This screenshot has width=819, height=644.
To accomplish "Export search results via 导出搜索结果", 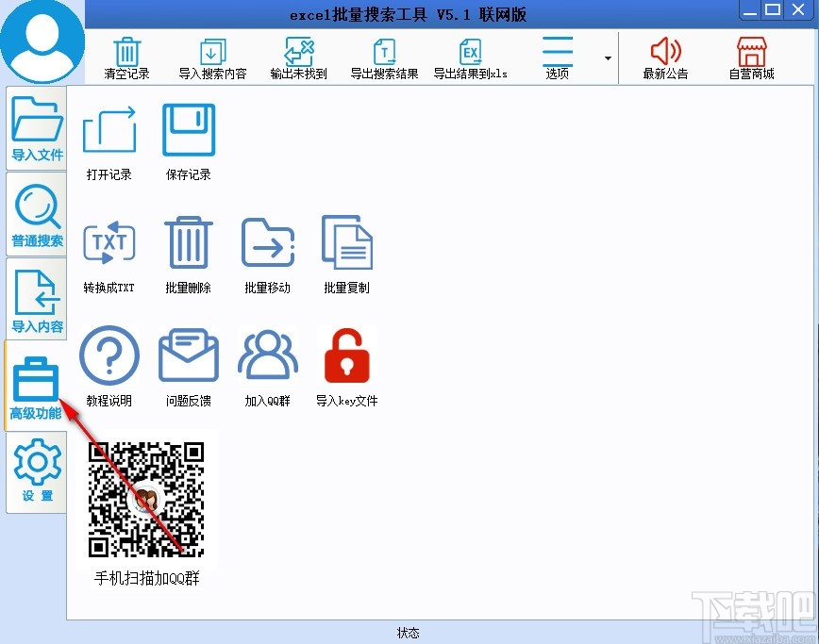I will coord(384,58).
